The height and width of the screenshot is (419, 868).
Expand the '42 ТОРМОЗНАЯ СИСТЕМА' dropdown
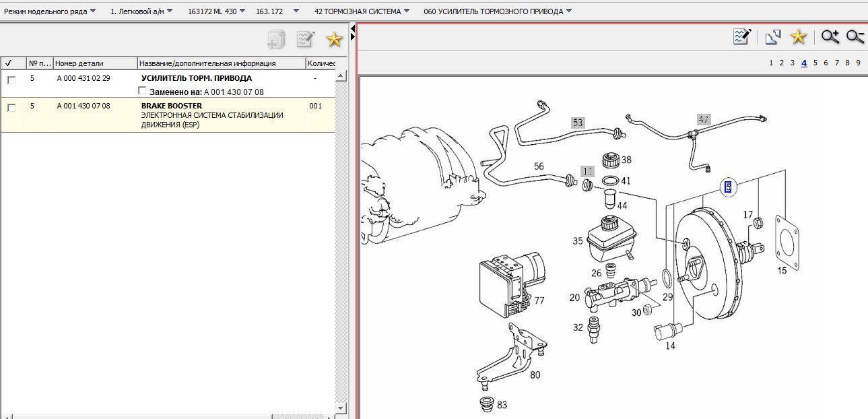[x=362, y=11]
